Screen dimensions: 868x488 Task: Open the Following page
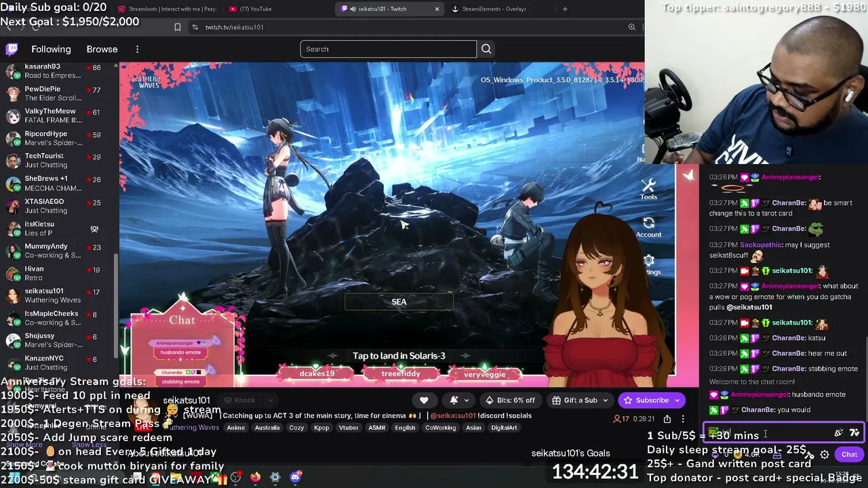51,49
